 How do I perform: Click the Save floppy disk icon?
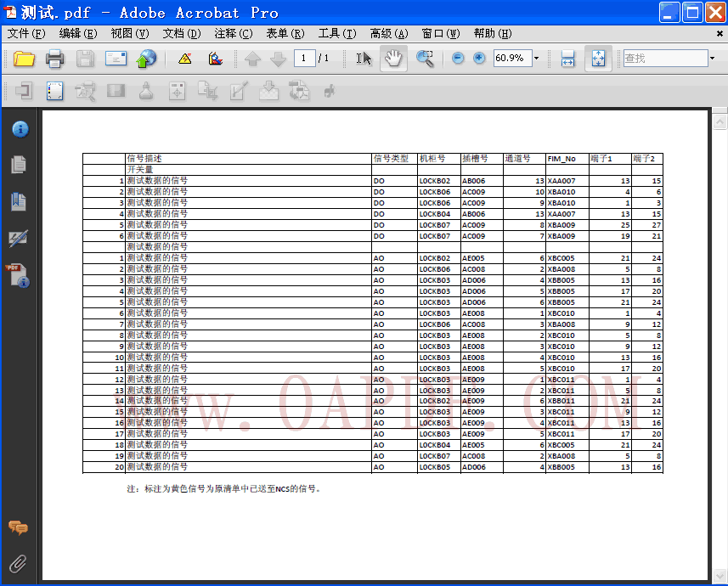(x=85, y=59)
